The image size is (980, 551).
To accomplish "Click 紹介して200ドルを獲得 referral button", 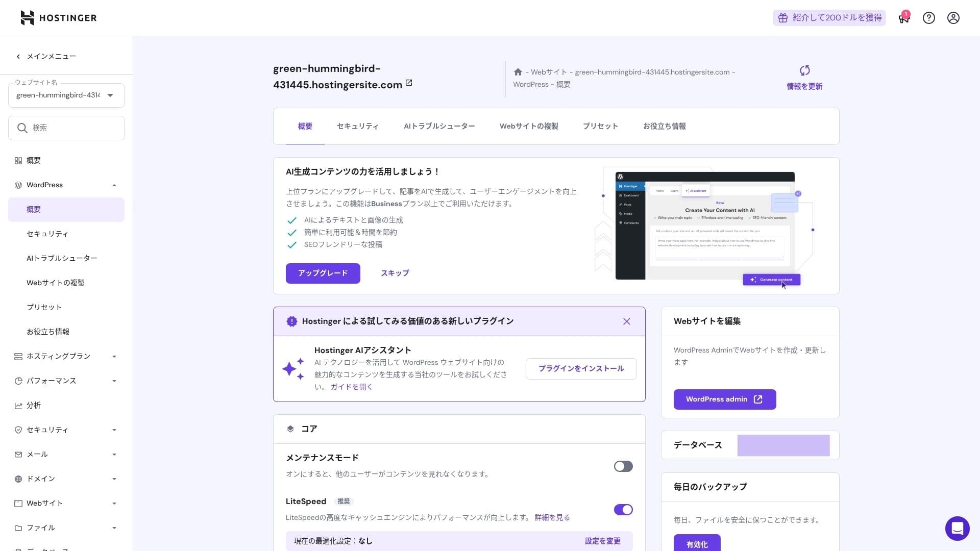I will tap(829, 18).
